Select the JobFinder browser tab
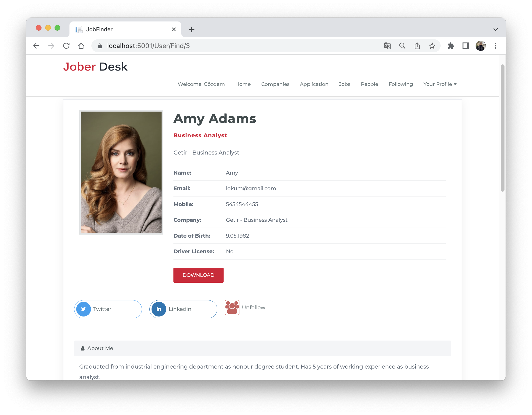532x415 pixels. [x=125, y=29]
